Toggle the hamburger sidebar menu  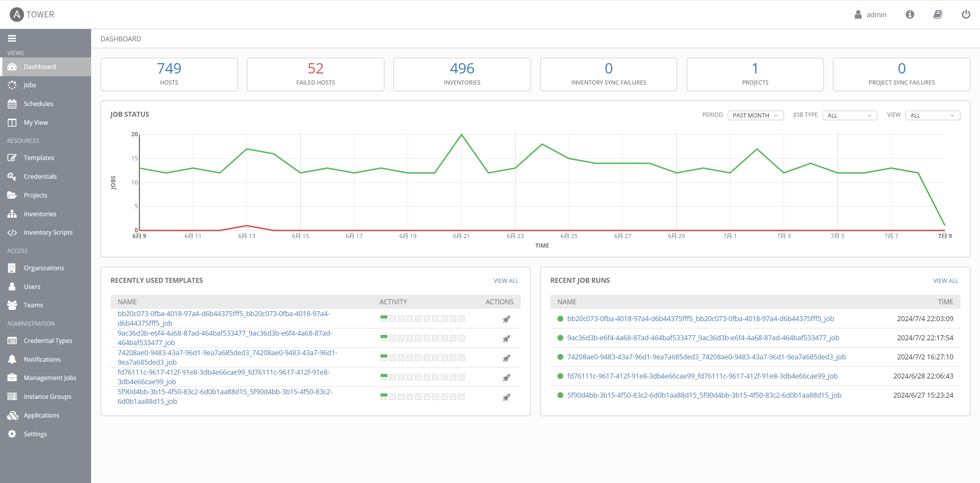[12, 38]
